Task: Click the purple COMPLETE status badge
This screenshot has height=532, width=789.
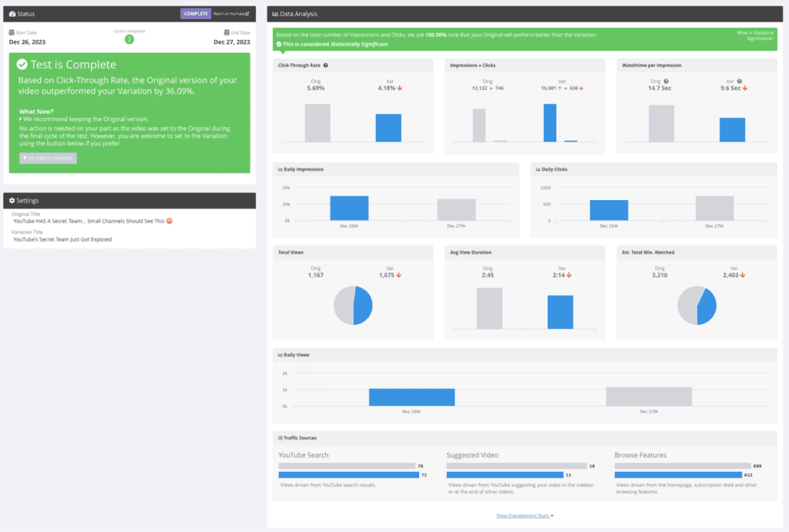Action: [x=196, y=14]
